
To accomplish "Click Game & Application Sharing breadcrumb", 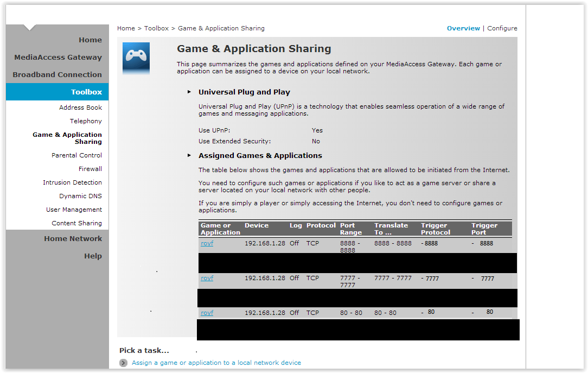I will pos(221,28).
